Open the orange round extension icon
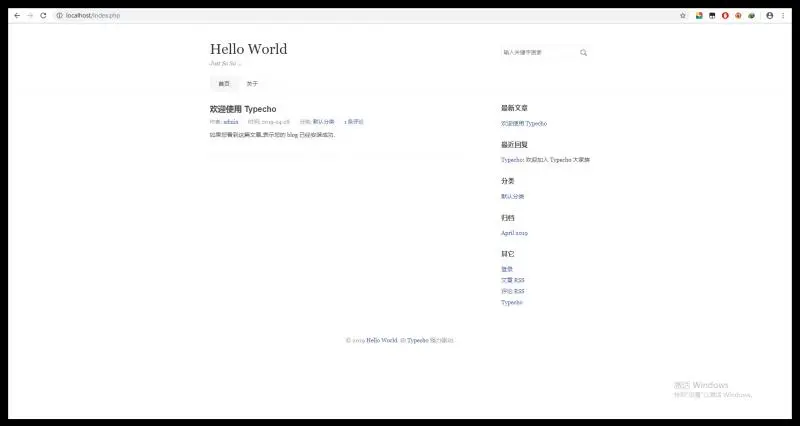Viewport: 800px width, 426px height. 738,16
